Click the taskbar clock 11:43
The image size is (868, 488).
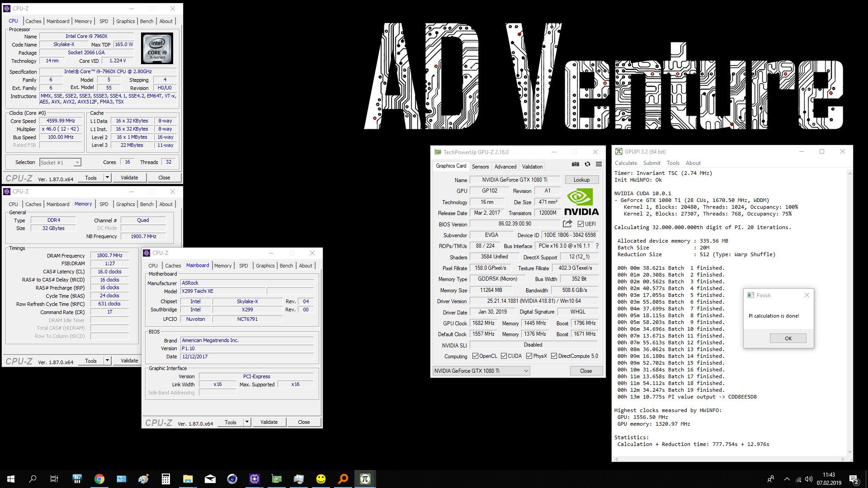(829, 475)
